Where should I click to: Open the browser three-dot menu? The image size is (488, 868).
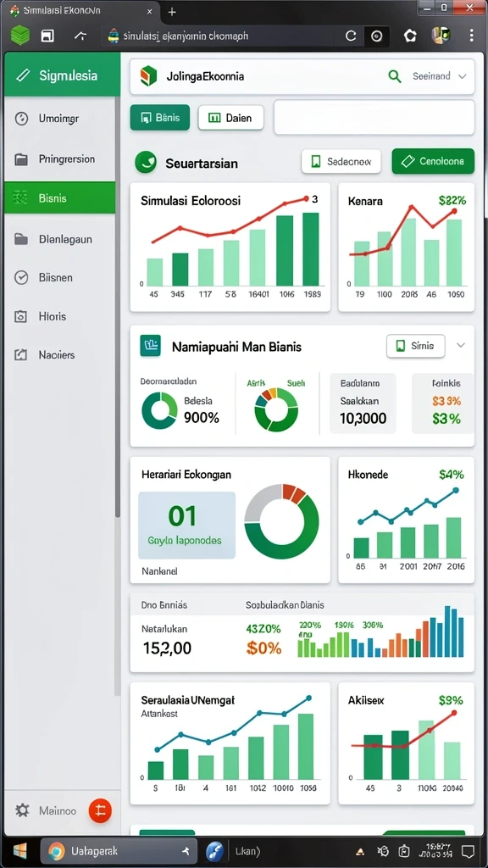[x=471, y=36]
